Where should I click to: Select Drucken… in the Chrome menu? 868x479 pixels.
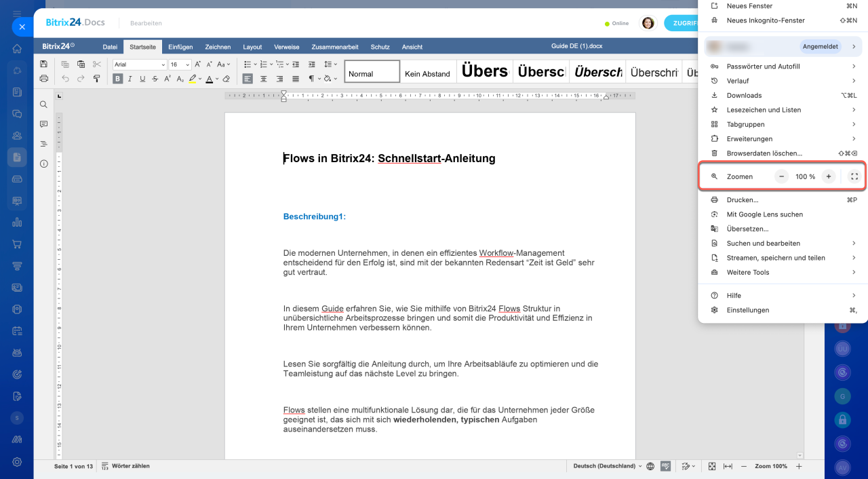(x=783, y=200)
